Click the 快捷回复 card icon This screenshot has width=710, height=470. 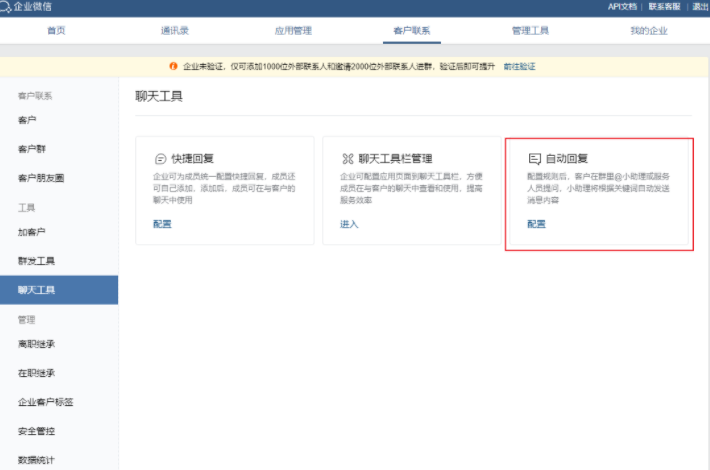pyautogui.click(x=160, y=159)
